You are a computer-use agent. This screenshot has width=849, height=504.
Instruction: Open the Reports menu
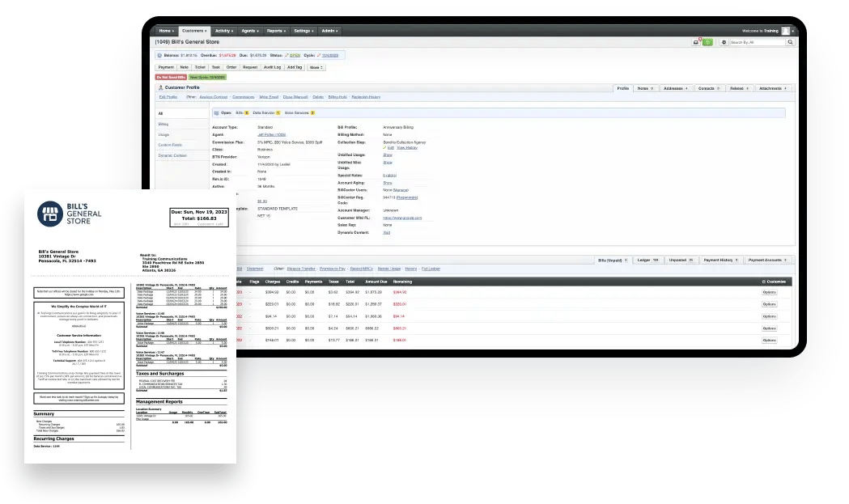click(276, 31)
